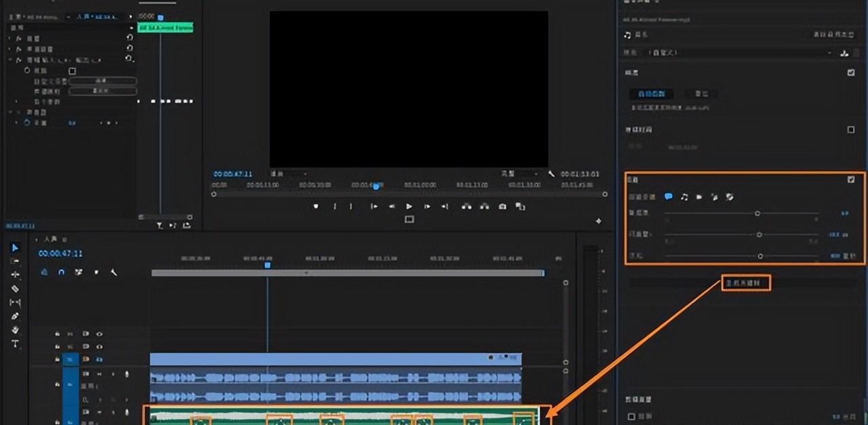
Task: Open Program monitor settings wrench
Action: point(551,174)
